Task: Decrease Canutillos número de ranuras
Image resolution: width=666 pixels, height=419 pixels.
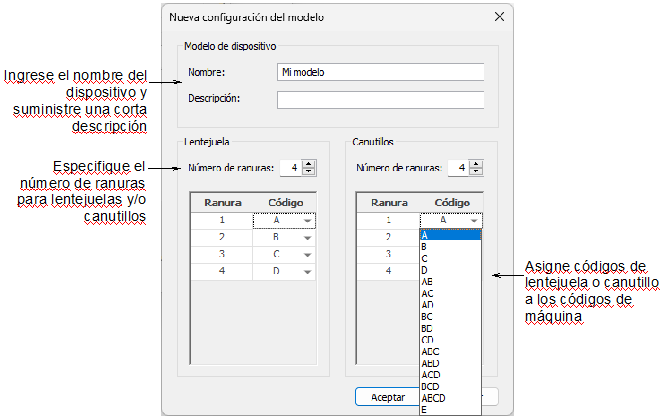Action: 476,171
